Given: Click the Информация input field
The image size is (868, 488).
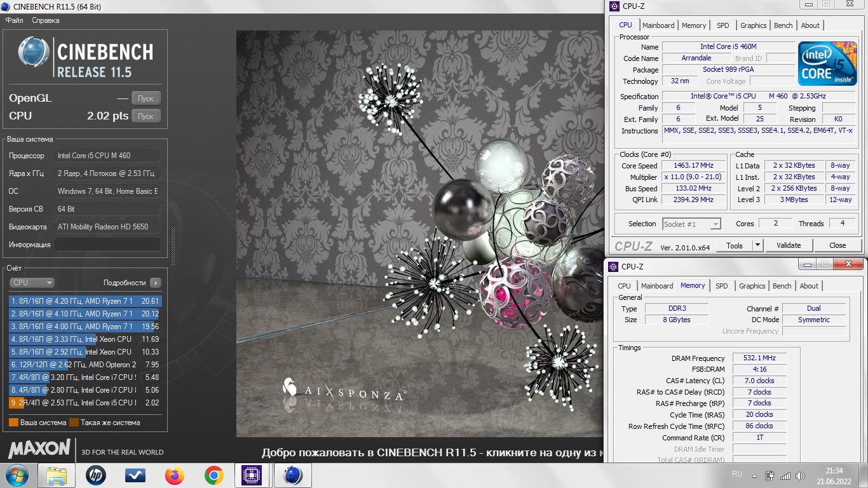Looking at the screenshot, I should point(107,245).
